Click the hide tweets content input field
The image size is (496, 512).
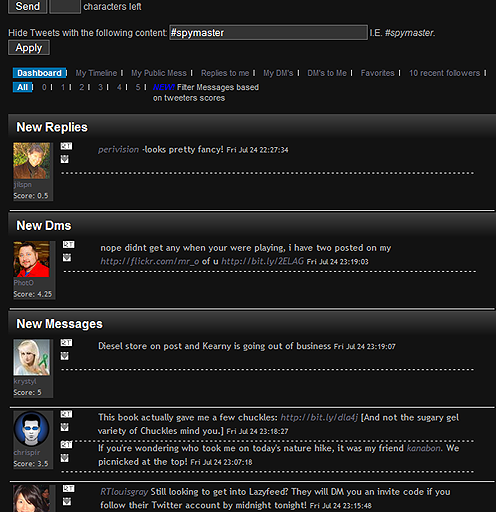tap(268, 33)
